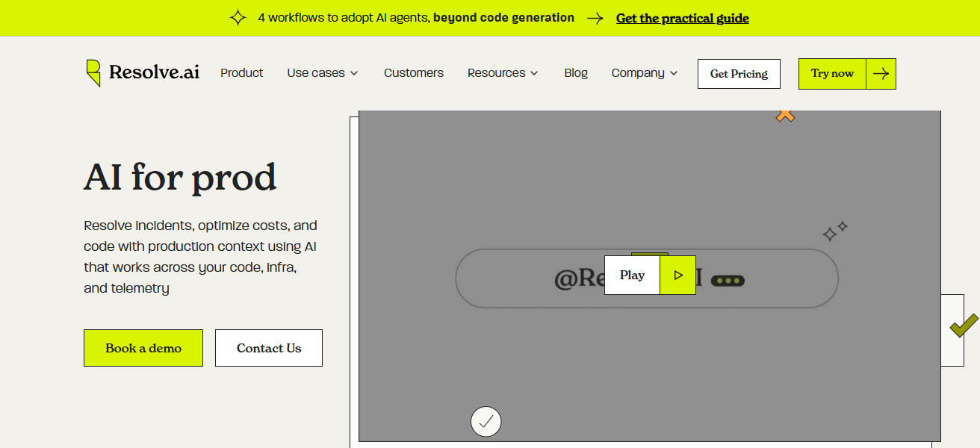Click the arrow icon inside Try now button
The width and height of the screenshot is (980, 448).
coord(880,73)
